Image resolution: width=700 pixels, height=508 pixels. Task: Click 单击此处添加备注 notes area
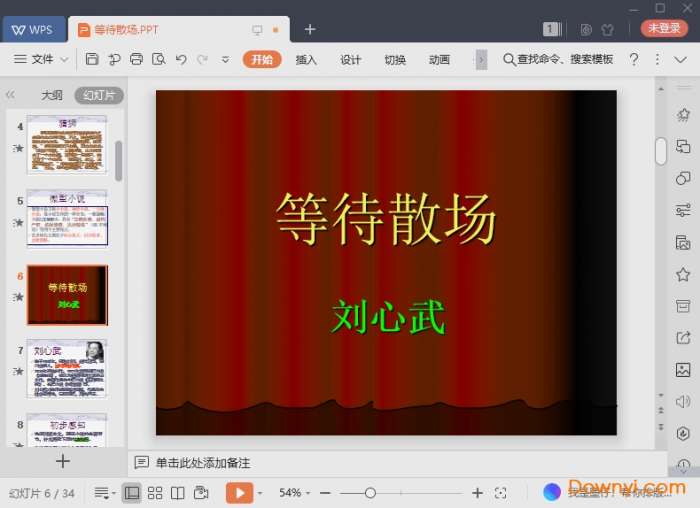coord(203,463)
